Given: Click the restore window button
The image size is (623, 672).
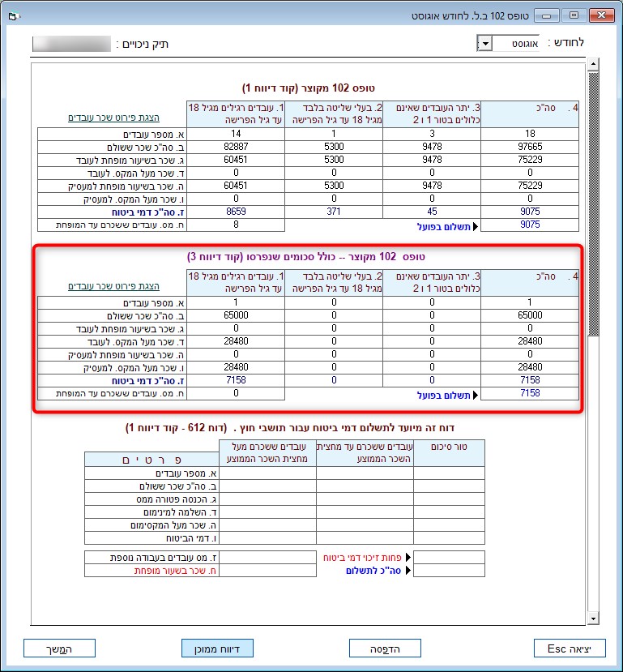Looking at the screenshot, I should click(574, 16).
